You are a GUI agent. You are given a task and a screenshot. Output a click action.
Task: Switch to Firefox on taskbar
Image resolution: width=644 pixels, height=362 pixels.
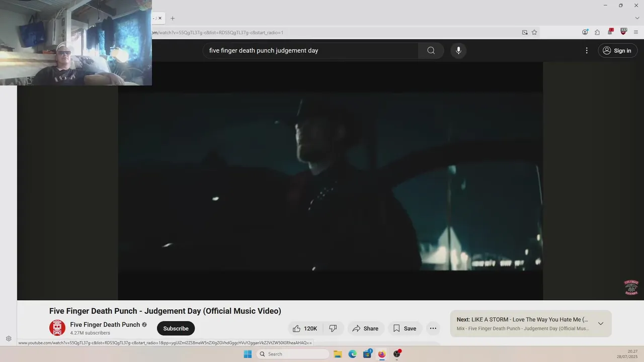(x=382, y=354)
